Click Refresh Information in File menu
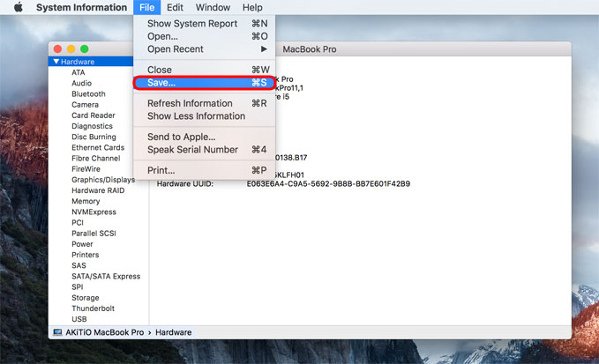 point(189,103)
